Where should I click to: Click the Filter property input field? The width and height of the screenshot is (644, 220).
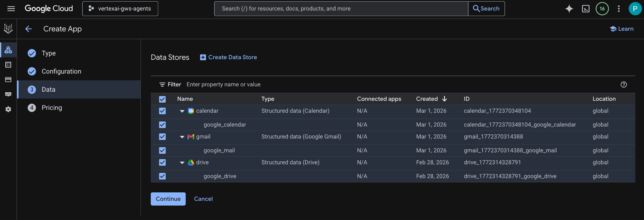pyautogui.click(x=283, y=84)
